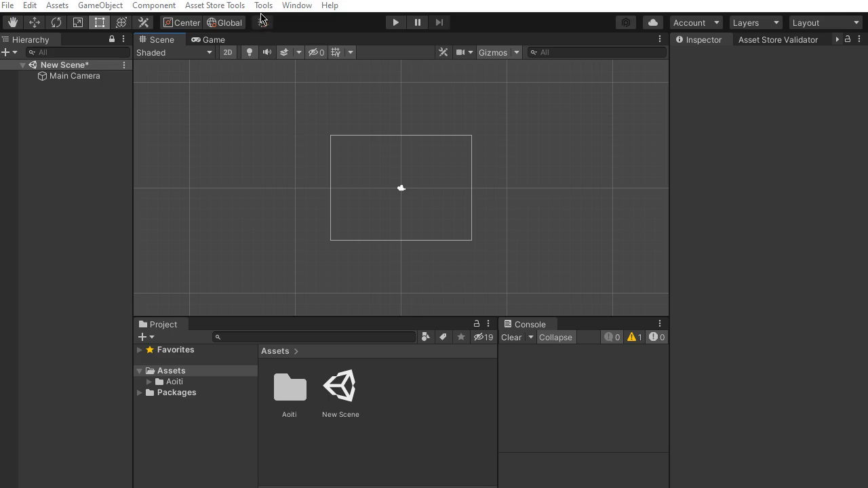Expand the Favorites tree
Viewport: 868px width, 488px height.
140,350
